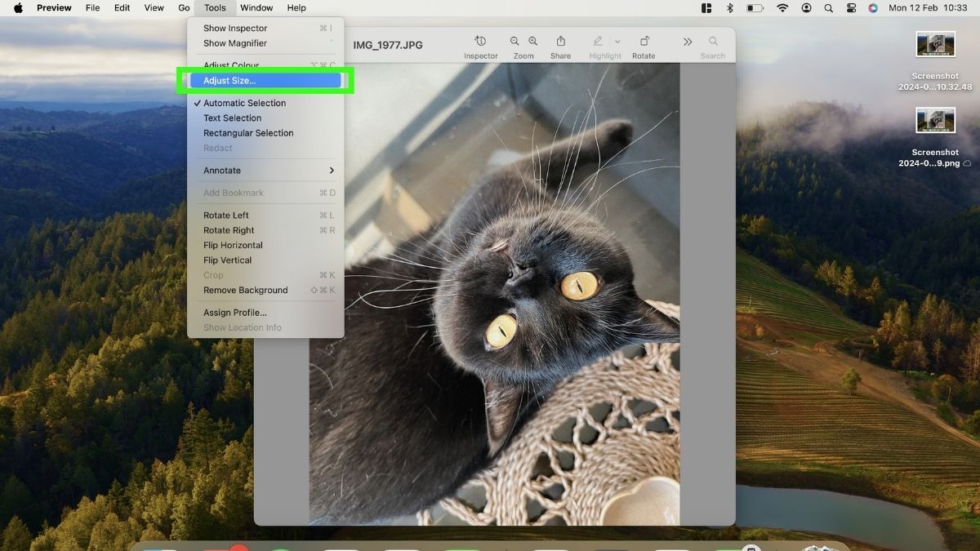Open the Window menu
Screen dimensions: 980x551
256,7
